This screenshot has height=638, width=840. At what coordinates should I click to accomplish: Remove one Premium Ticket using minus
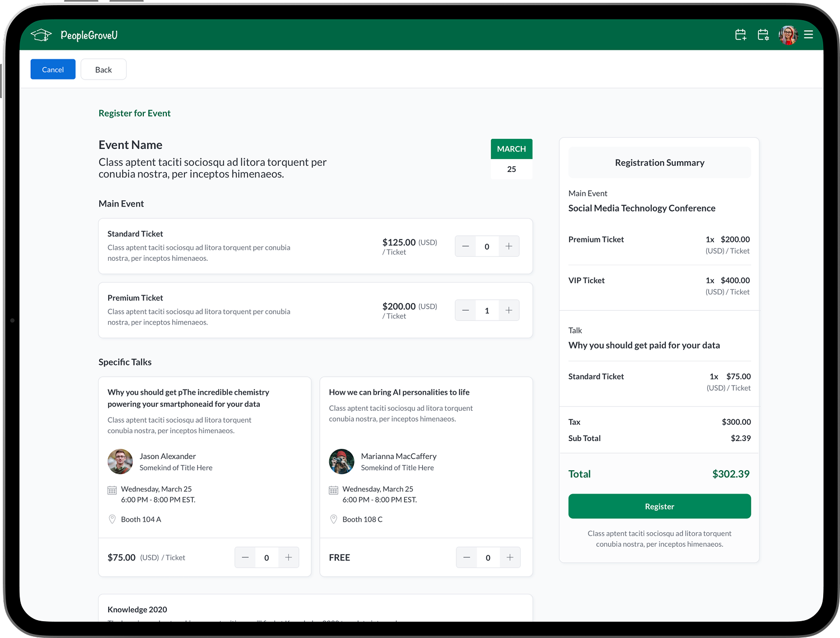(x=465, y=311)
